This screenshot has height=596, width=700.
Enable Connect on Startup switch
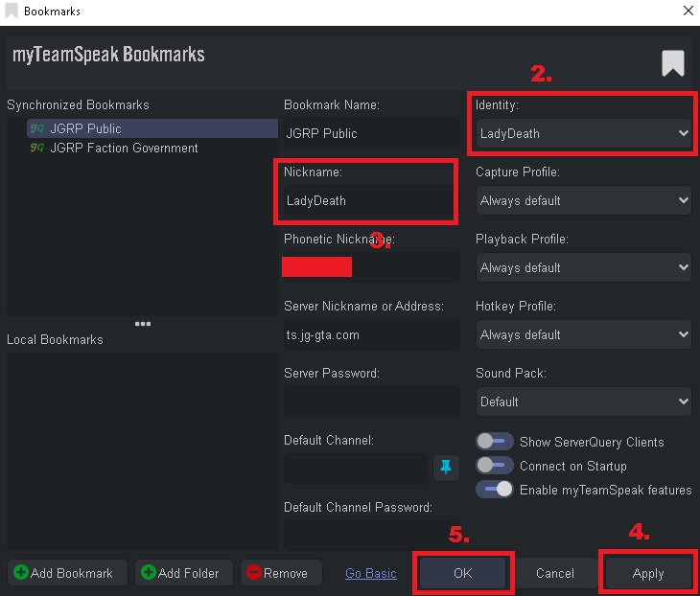pos(494,466)
